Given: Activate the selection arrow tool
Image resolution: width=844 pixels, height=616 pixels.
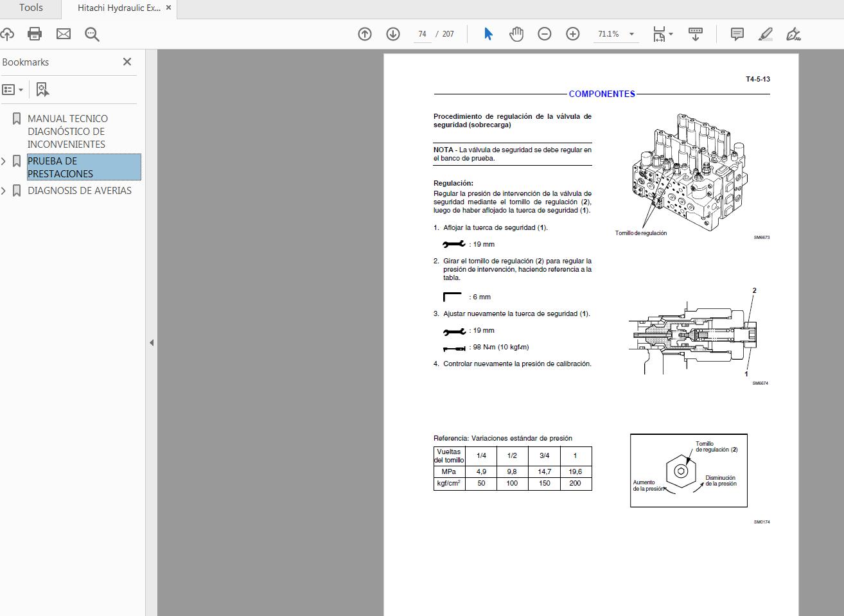Looking at the screenshot, I should tap(488, 34).
